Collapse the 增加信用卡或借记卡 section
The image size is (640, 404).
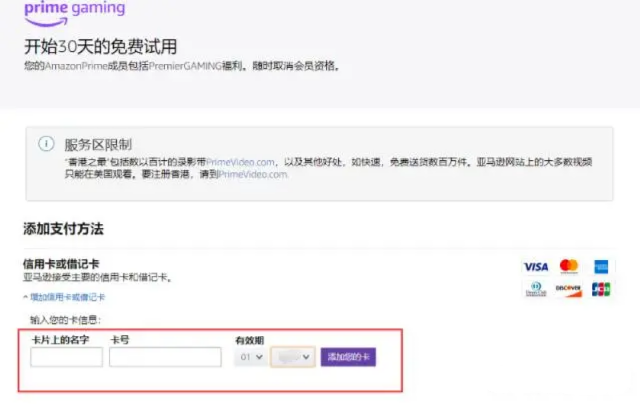64,297
